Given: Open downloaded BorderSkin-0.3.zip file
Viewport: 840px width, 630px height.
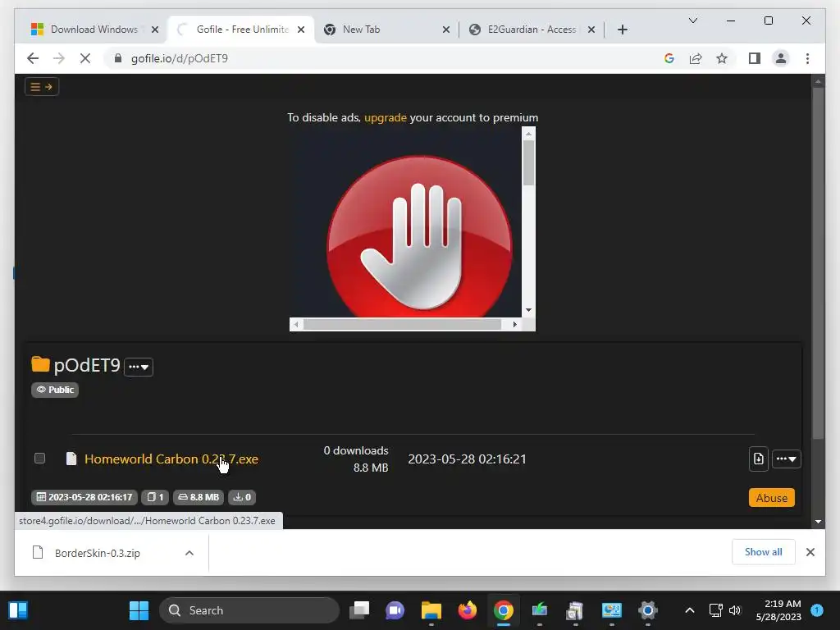Looking at the screenshot, I should [97, 553].
